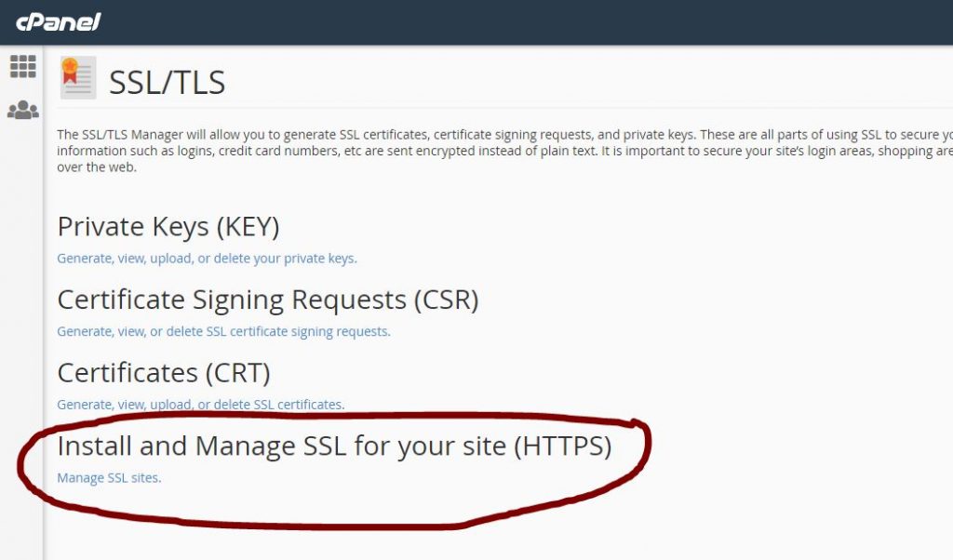Click the words 'over the web.'
953x560 pixels.
click(x=97, y=167)
